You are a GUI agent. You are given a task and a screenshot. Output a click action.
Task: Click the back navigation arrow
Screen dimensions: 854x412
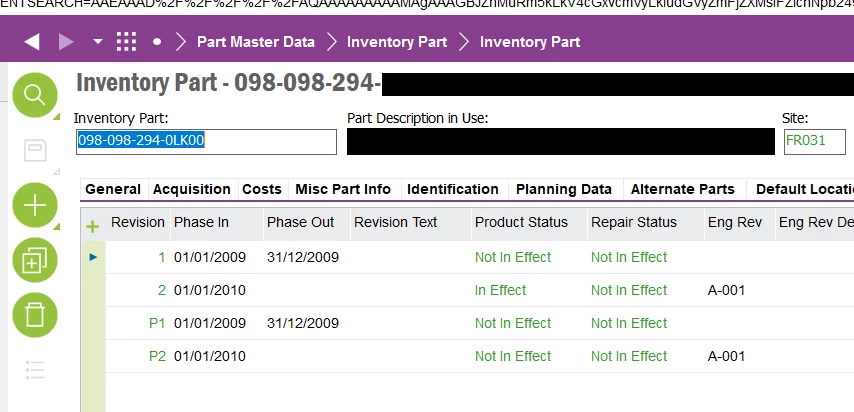pyautogui.click(x=31, y=42)
